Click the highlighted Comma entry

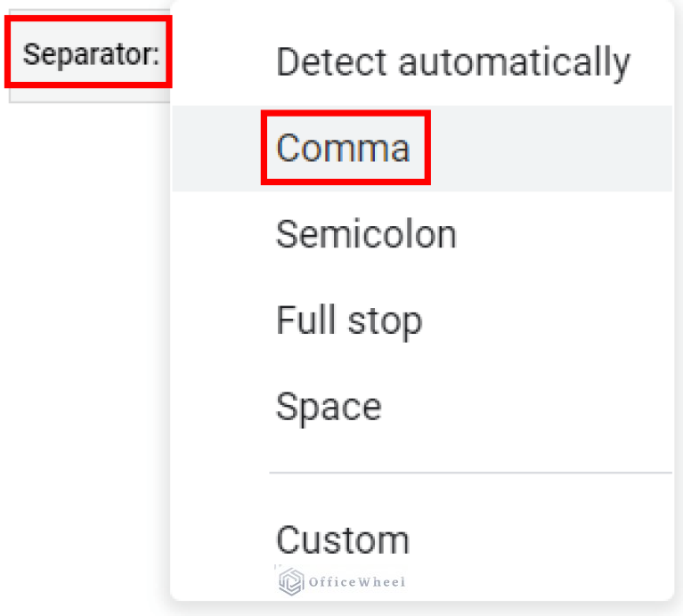click(344, 148)
